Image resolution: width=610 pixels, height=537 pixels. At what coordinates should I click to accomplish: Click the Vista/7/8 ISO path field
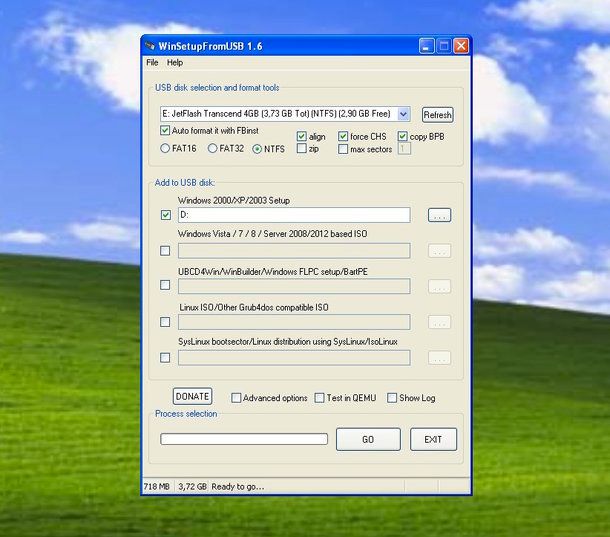(294, 251)
